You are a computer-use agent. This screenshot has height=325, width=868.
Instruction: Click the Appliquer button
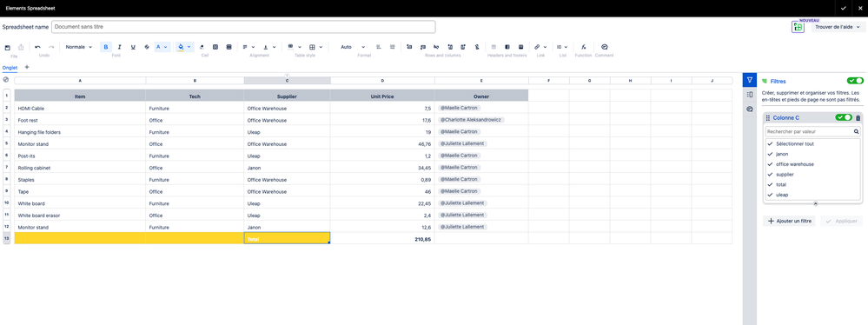coord(841,221)
